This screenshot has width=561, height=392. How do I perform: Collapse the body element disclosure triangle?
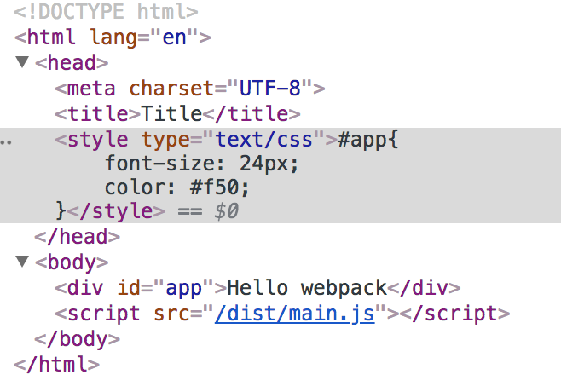(x=21, y=262)
